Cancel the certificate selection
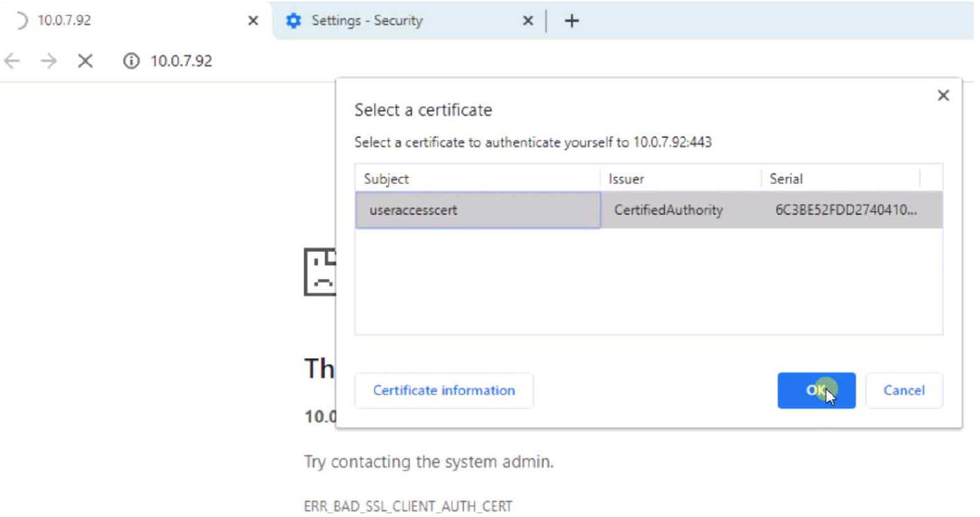Image resolution: width=980 pixels, height=517 pixels. tap(904, 390)
